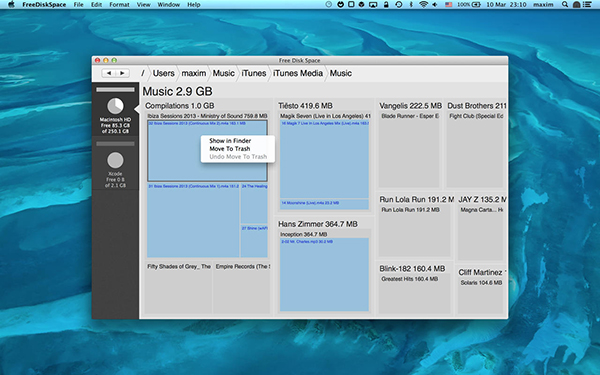Jump to iTunes in breadcrumb path
This screenshot has height=375, width=600.
point(254,73)
